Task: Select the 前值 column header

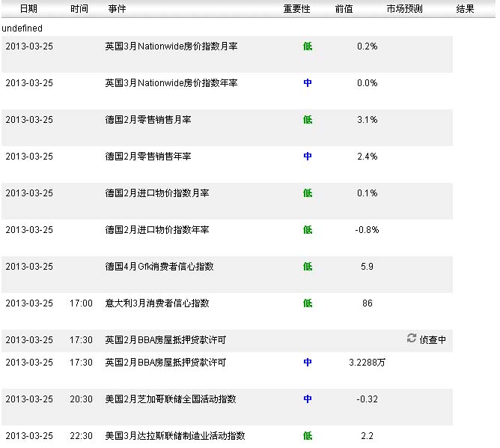Action: point(344,9)
